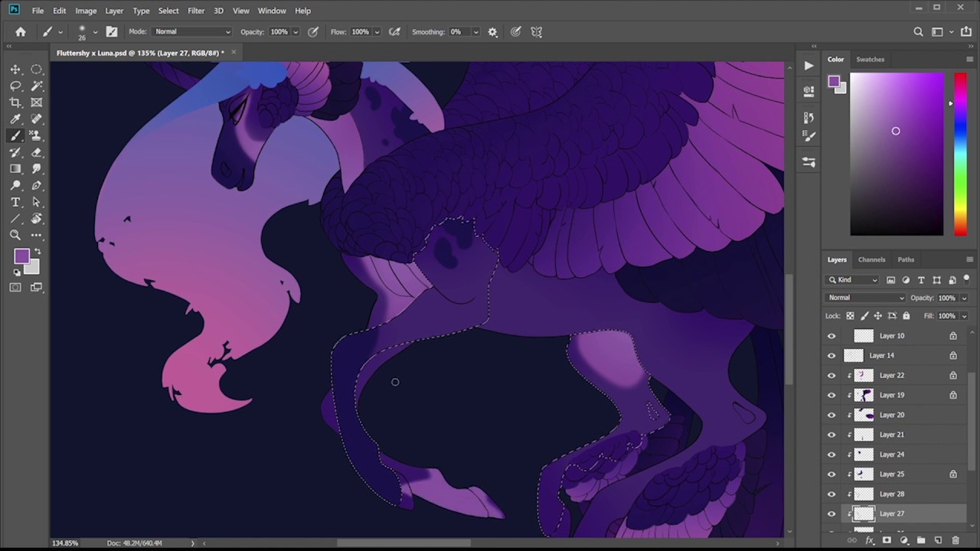Select the Clone Stamp tool

(36, 135)
